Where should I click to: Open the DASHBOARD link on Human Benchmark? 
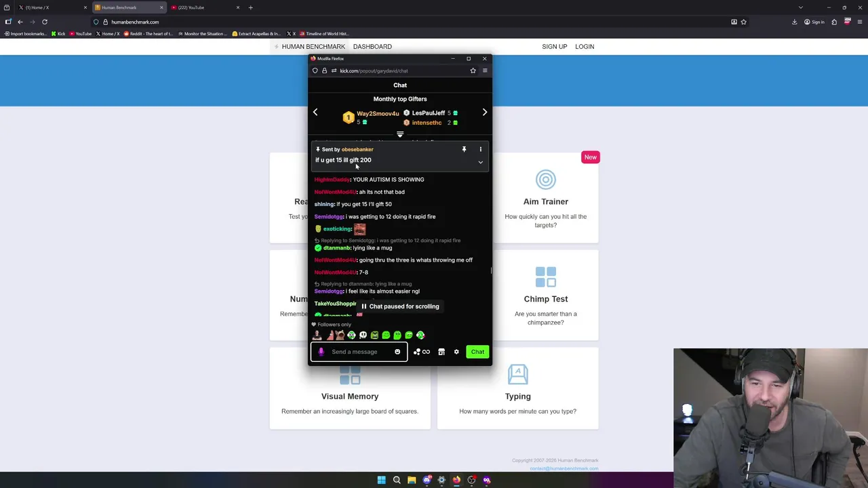point(372,47)
